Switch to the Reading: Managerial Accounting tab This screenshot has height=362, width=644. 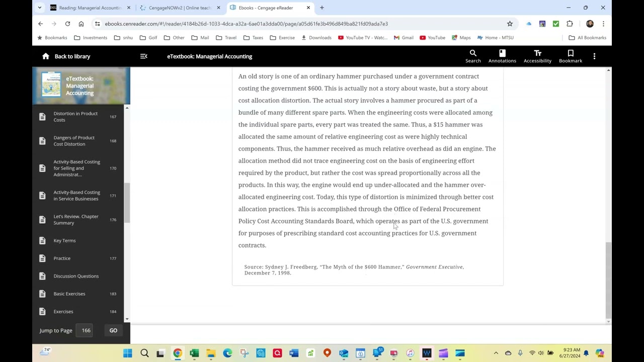click(90, 8)
